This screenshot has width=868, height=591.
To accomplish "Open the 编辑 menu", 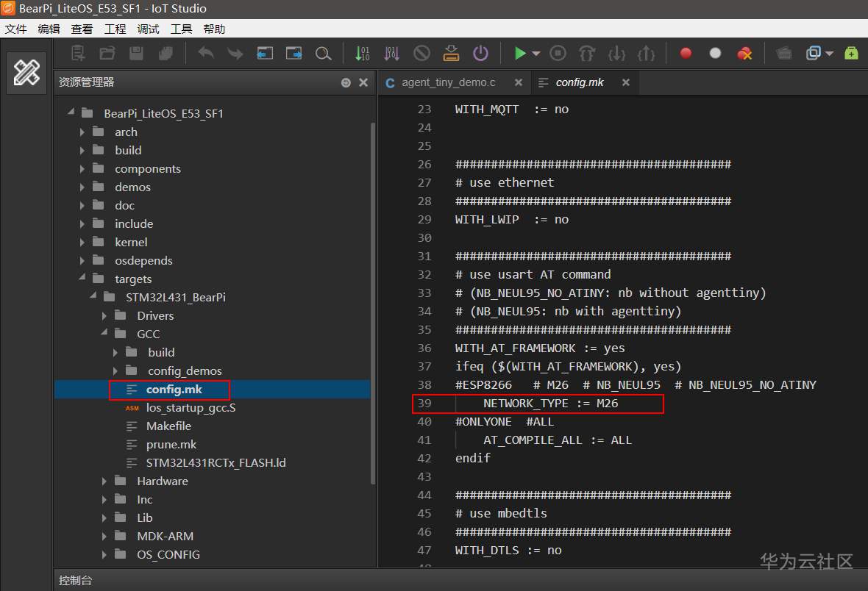I will click(x=49, y=29).
